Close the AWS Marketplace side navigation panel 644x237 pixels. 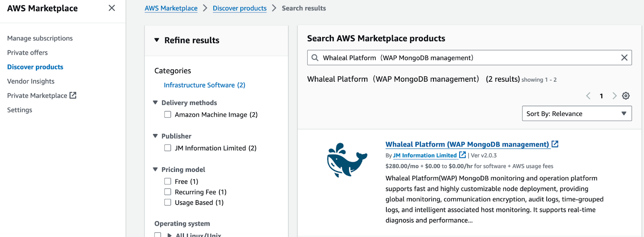tap(112, 8)
